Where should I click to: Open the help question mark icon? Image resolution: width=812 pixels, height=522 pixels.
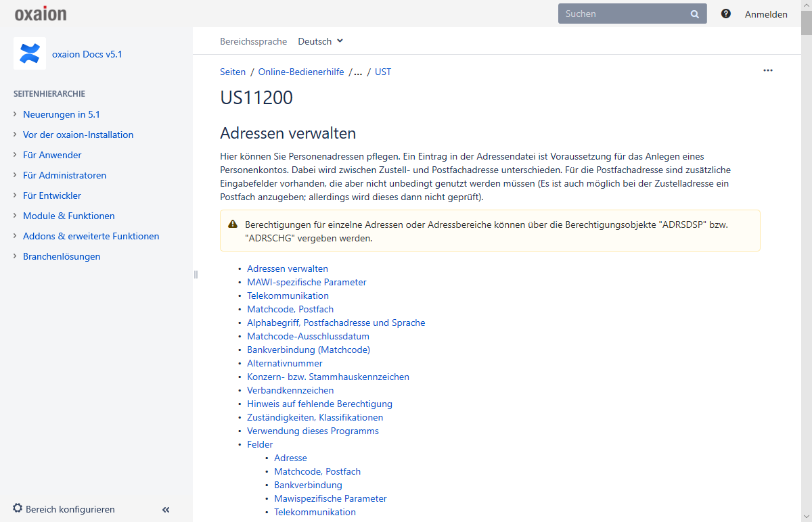pos(726,14)
